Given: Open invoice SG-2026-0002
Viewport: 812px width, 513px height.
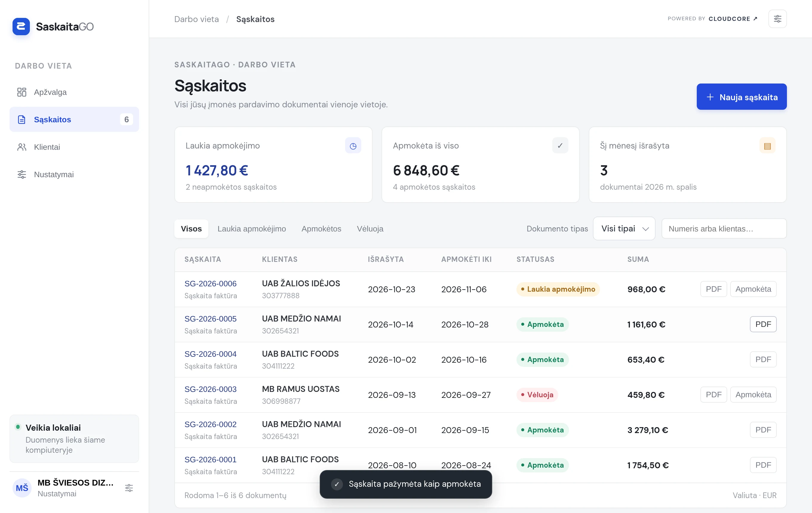Looking at the screenshot, I should [210, 424].
